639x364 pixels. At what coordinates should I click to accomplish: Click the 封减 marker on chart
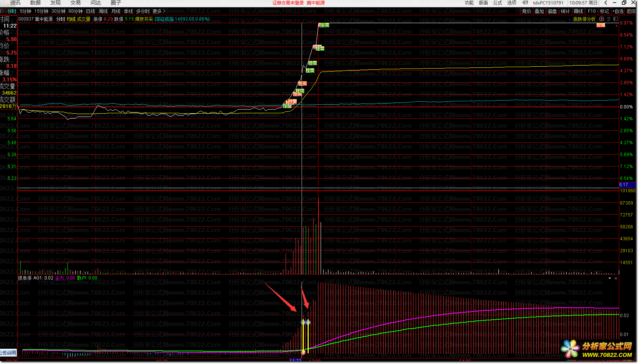[601, 25]
